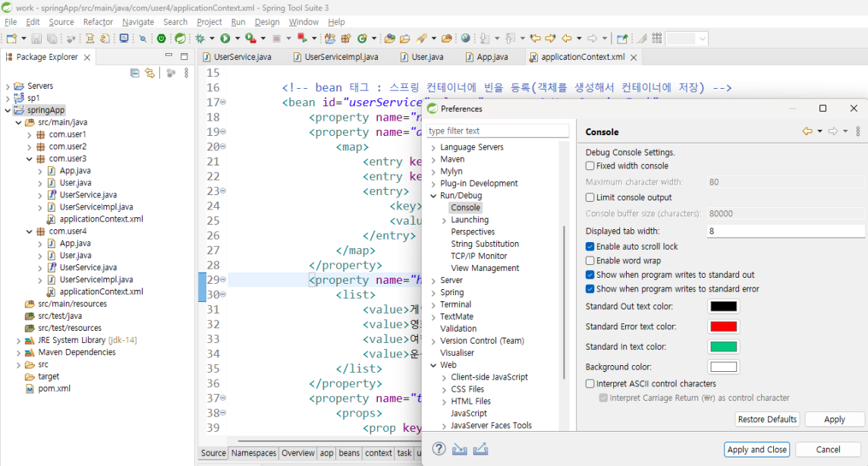Viewport: 868px width, 466px height.
Task: Toggle Link with Editor in Package Explorer
Action: click(150, 73)
